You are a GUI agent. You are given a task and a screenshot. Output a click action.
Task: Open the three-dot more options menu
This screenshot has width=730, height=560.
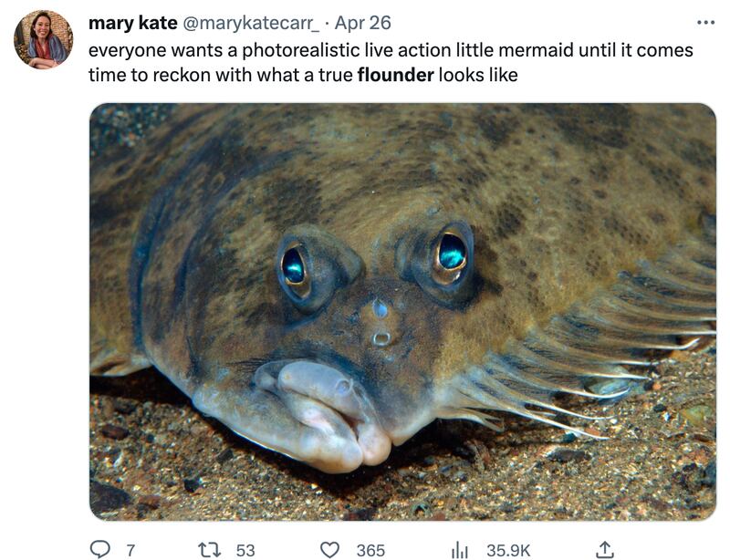point(705,22)
